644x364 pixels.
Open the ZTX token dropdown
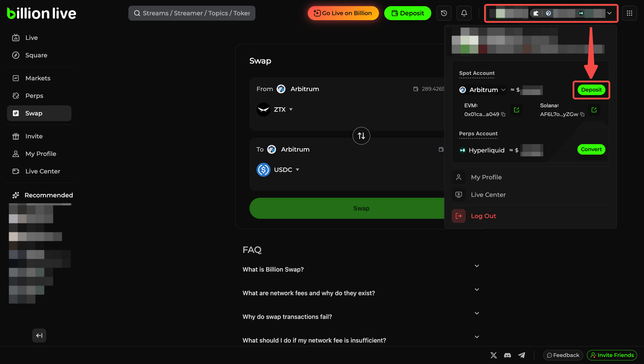283,110
